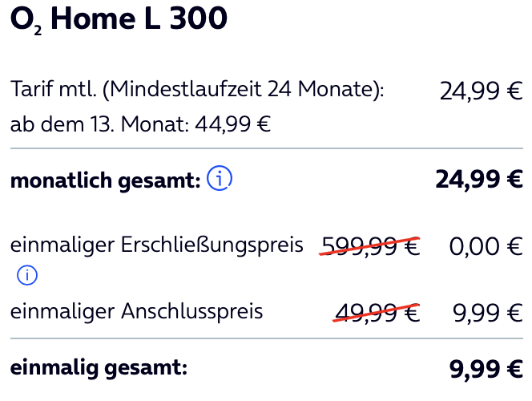This screenshot has height=401, width=532.
Task: Open info icon below einmaliger Erschließungspreis
Action: click(27, 276)
